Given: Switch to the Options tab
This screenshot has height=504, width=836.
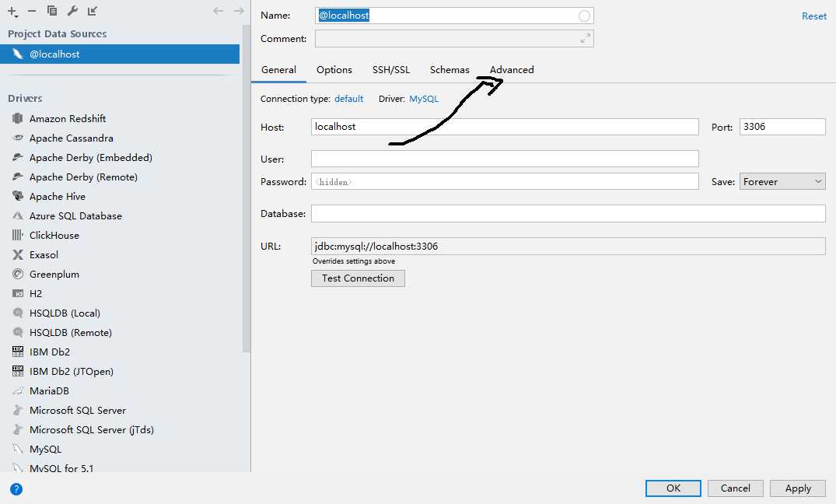Looking at the screenshot, I should pos(334,70).
